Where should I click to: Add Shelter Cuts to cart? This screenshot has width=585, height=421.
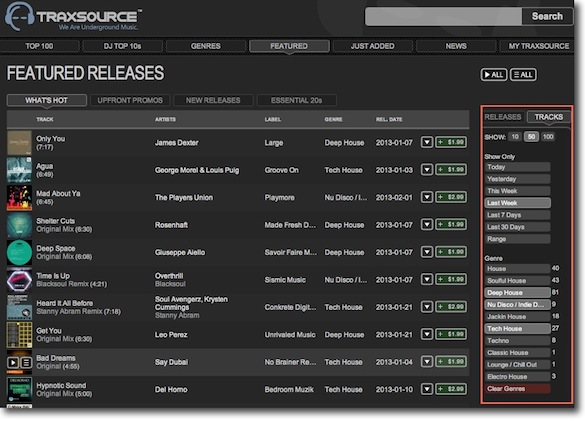(x=451, y=225)
